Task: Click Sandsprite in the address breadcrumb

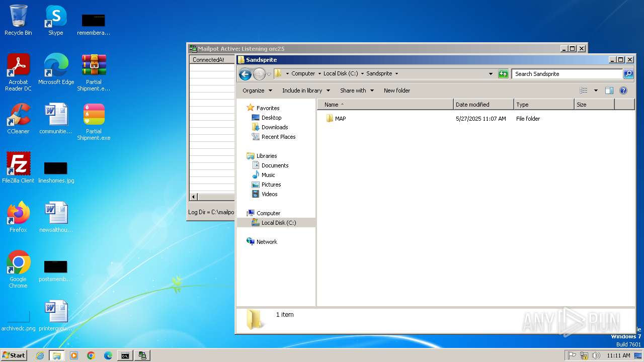Action: click(x=379, y=73)
